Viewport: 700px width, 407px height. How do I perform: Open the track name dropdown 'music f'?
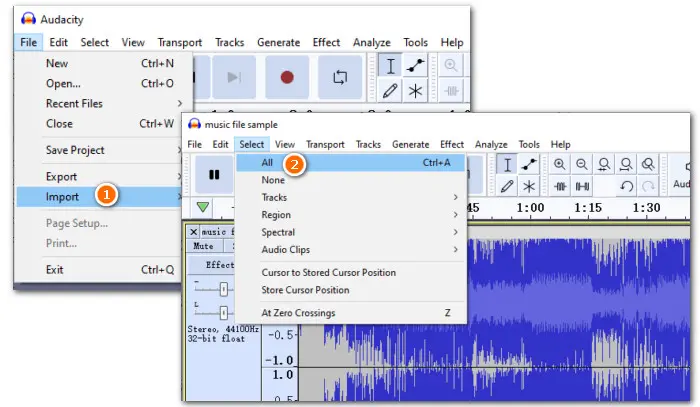(217, 232)
